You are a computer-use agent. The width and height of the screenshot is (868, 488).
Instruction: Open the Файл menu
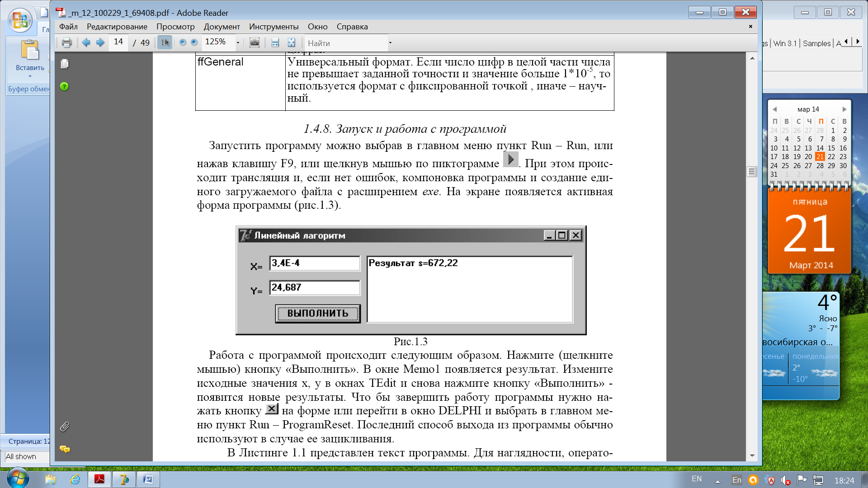click(x=68, y=27)
